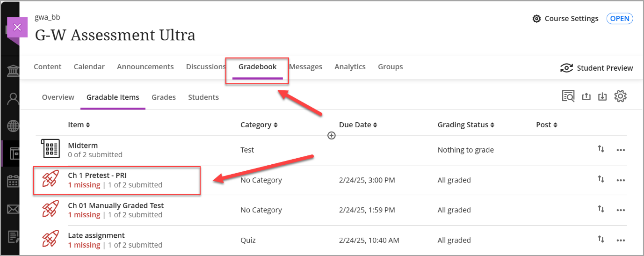Open Ch 01 Manually Graded Test
Image resolution: width=644 pixels, height=256 pixels.
tap(116, 205)
